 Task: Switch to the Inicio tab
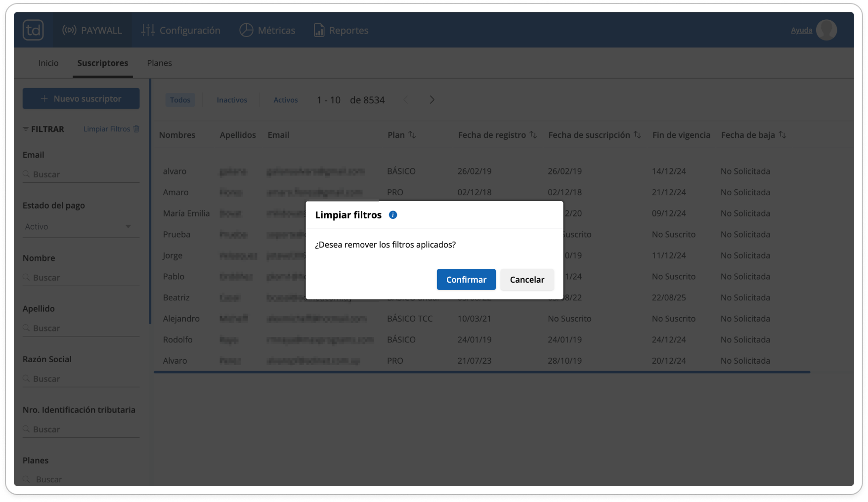[x=48, y=63]
